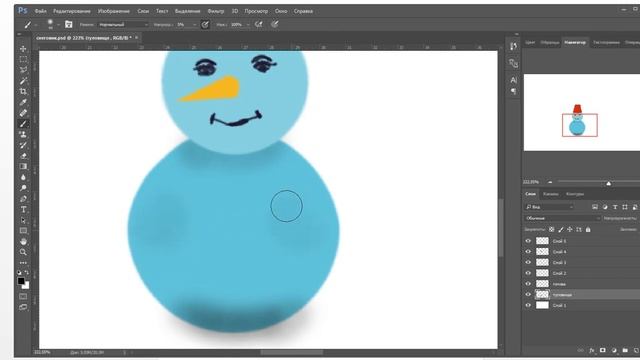
Task: Link selected layers
Action: point(580,350)
